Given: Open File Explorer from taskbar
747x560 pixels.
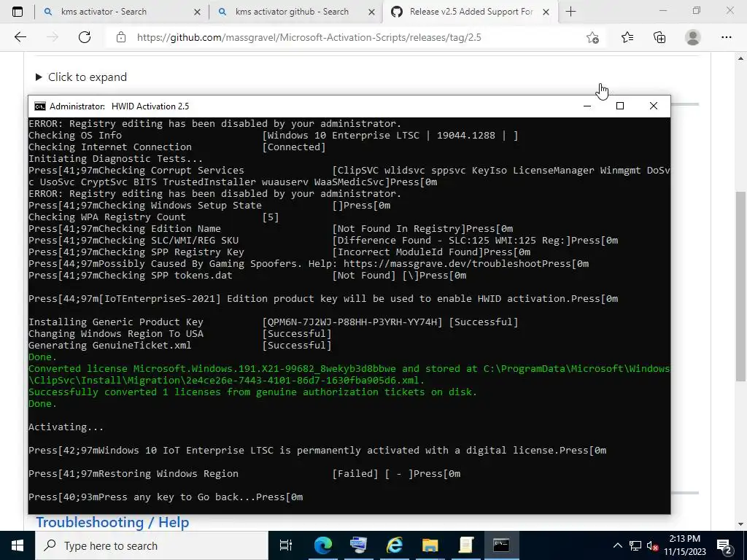Looking at the screenshot, I should [x=430, y=545].
